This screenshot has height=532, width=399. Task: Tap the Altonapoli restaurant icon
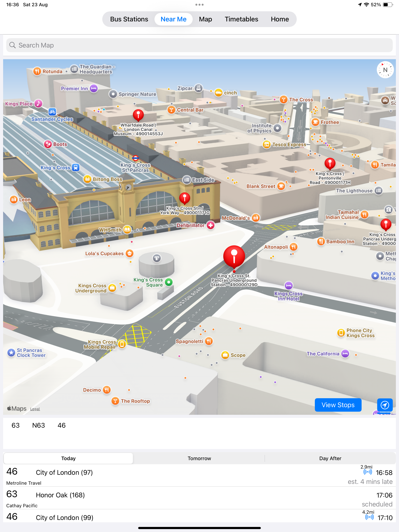[x=293, y=247]
